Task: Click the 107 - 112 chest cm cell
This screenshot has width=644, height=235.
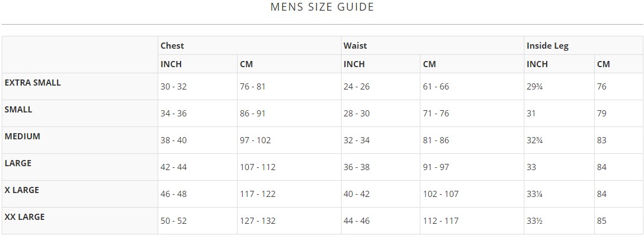Action: 258,167
